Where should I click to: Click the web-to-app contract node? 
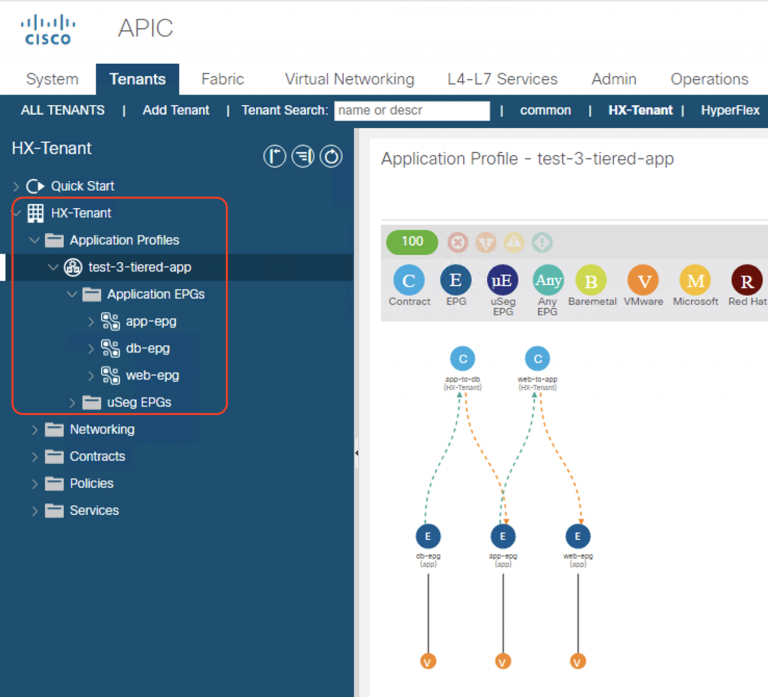tap(538, 359)
